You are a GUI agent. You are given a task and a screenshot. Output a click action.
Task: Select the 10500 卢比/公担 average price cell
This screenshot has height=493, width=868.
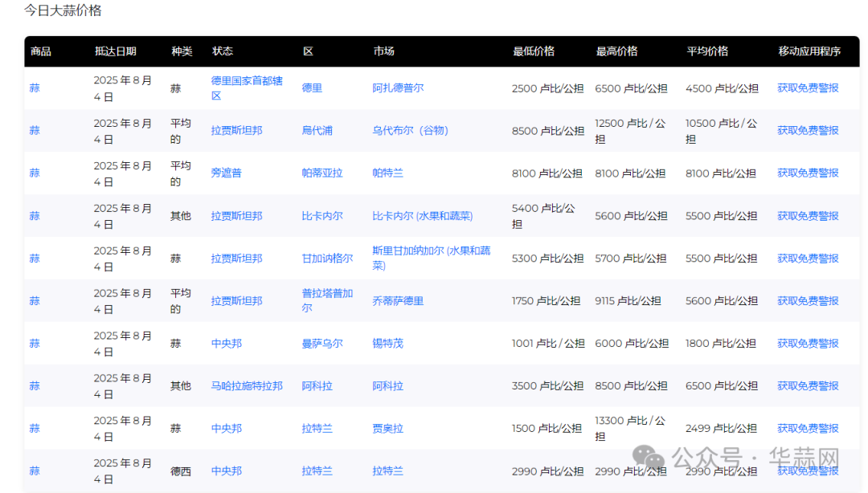point(721,131)
